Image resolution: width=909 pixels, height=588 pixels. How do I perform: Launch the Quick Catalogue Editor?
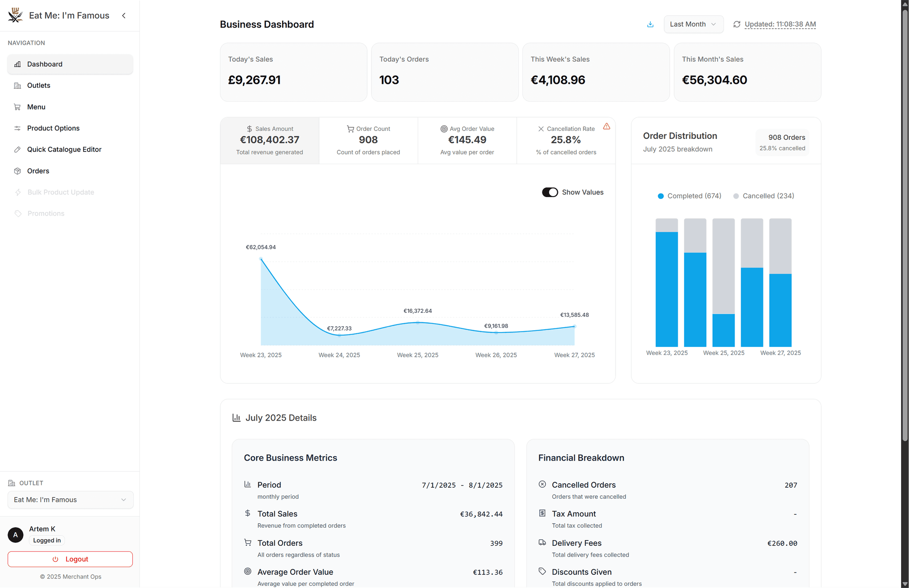coord(64,149)
